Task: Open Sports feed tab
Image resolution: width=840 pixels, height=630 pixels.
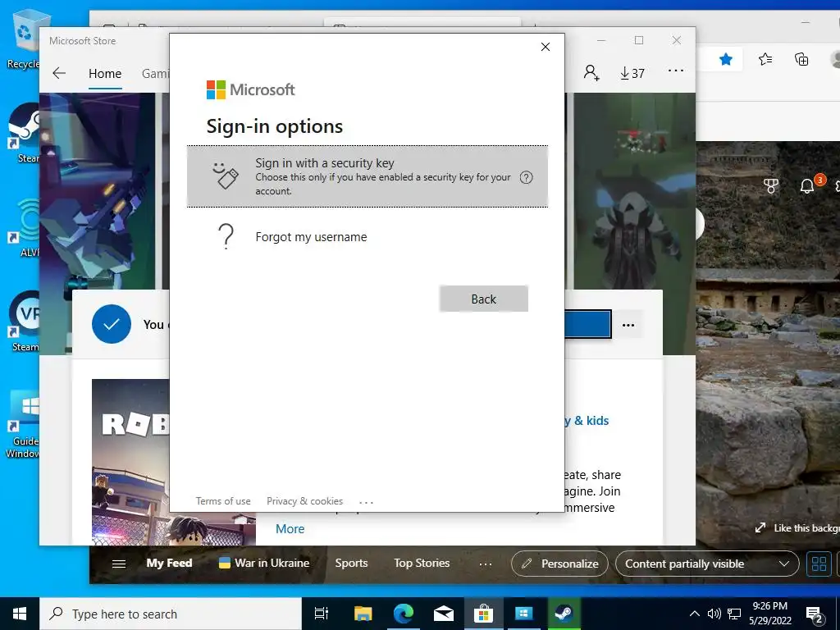Action: (x=351, y=563)
